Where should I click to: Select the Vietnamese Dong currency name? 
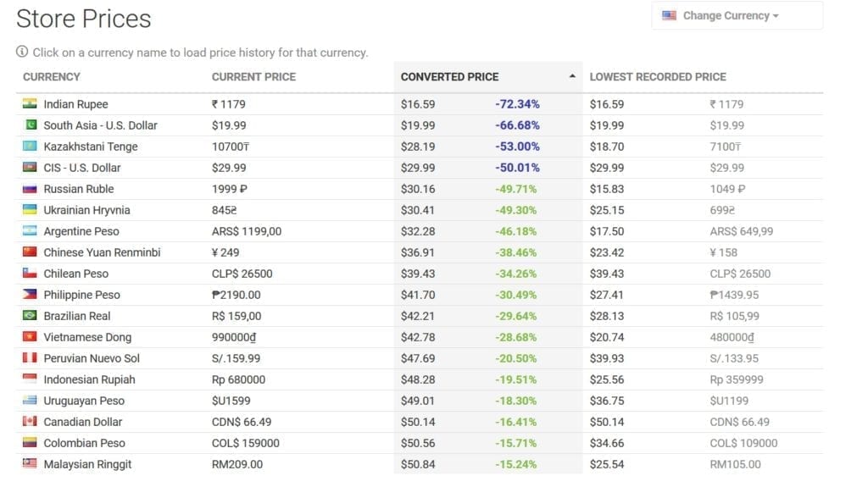tap(87, 337)
